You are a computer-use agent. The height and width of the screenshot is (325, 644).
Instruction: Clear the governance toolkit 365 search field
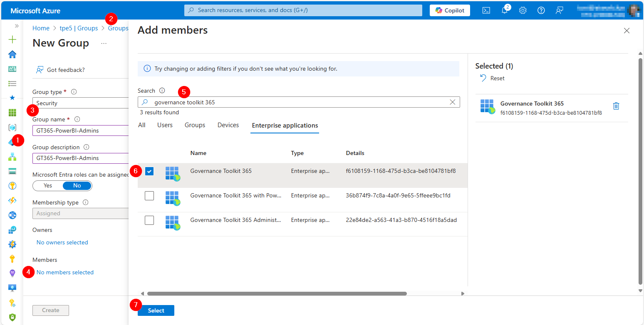(x=453, y=102)
